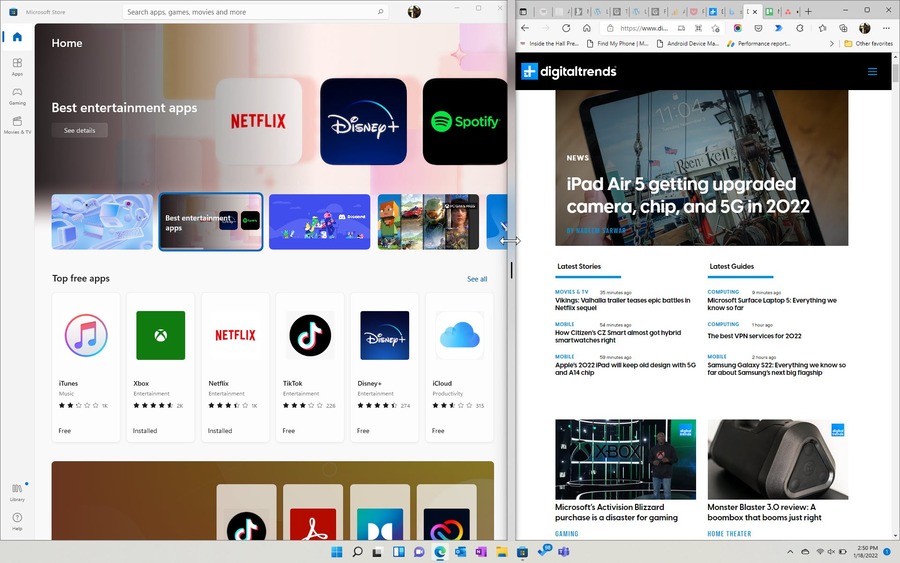Screen dimensions: 900x563
Task: Open the iCloud app card
Action: (x=459, y=367)
